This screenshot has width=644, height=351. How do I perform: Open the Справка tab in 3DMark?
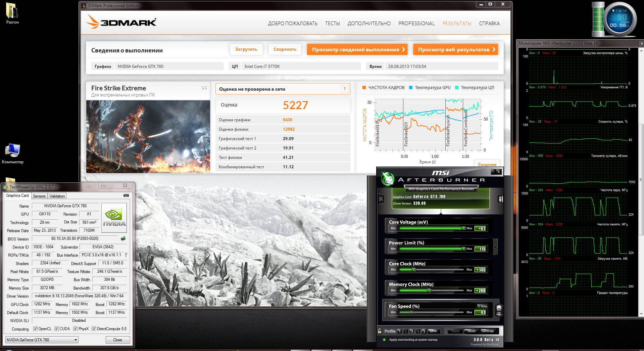[489, 24]
